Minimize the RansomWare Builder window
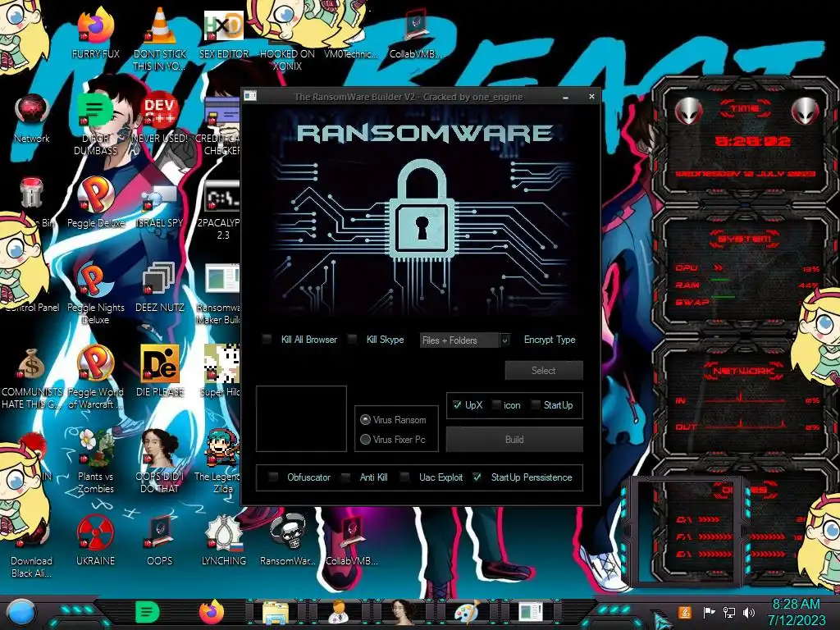The image size is (840, 630). (x=566, y=97)
